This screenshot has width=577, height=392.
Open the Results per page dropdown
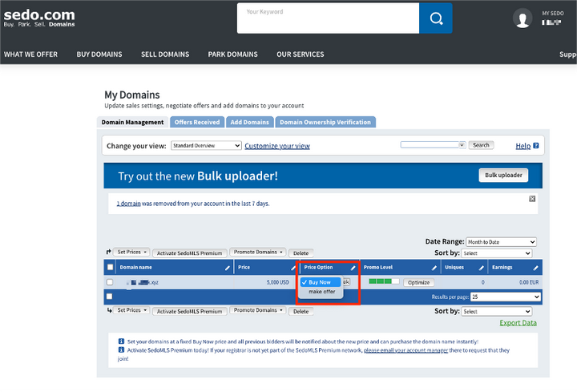(506, 297)
